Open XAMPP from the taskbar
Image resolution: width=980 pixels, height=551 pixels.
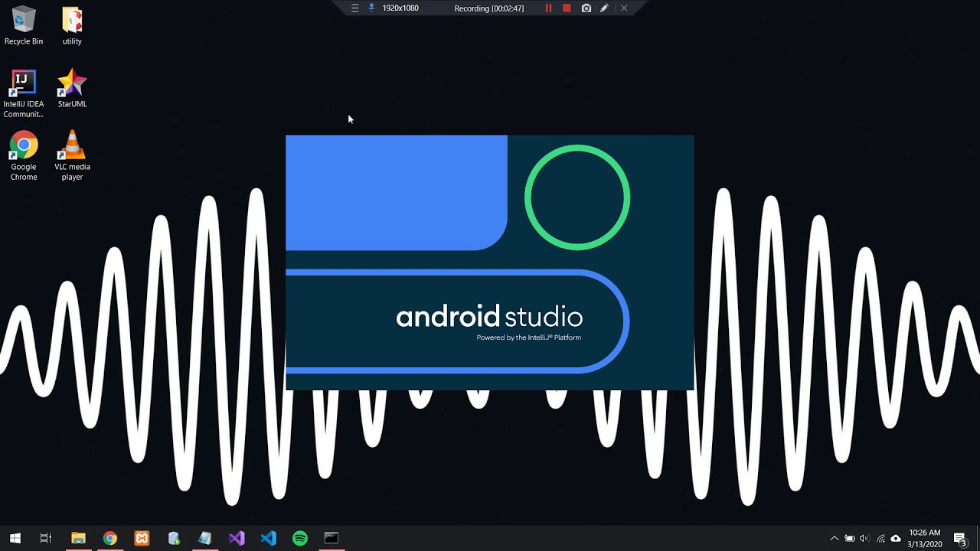142,538
